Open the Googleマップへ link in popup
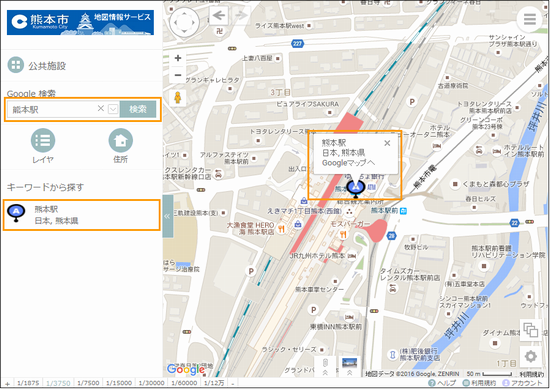Image resolution: width=550 pixels, height=389 pixels. tap(348, 163)
